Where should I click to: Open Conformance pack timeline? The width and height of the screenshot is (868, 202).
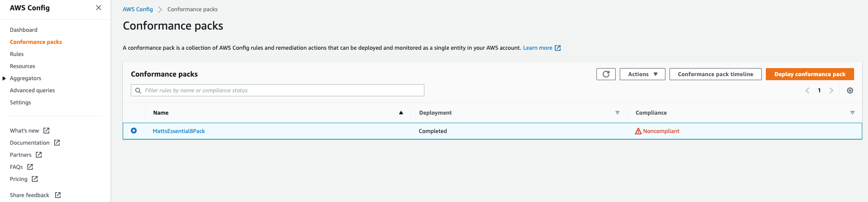(715, 74)
